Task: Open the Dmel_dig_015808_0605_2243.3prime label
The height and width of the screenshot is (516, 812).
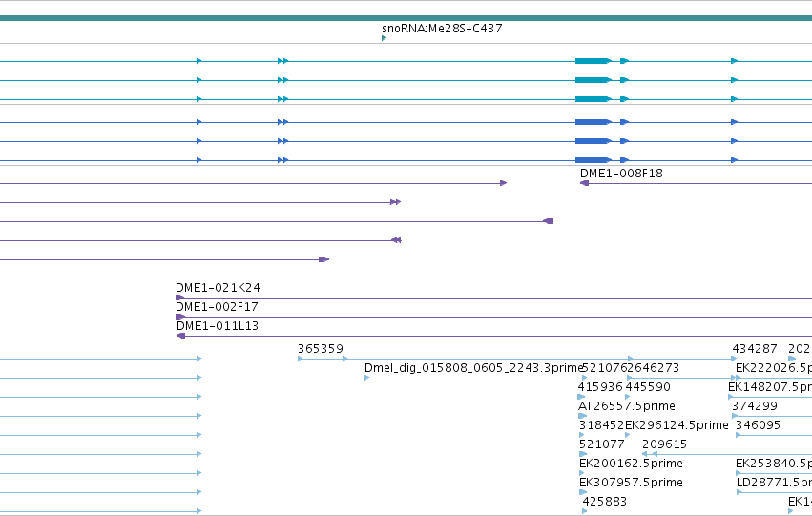Action: click(474, 368)
